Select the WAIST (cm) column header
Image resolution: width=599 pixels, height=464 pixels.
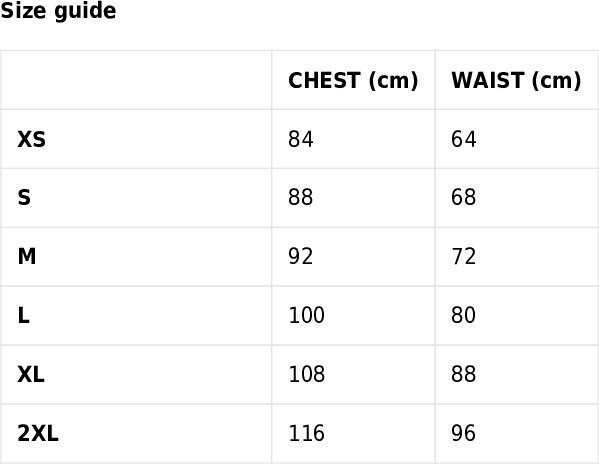[516, 80]
